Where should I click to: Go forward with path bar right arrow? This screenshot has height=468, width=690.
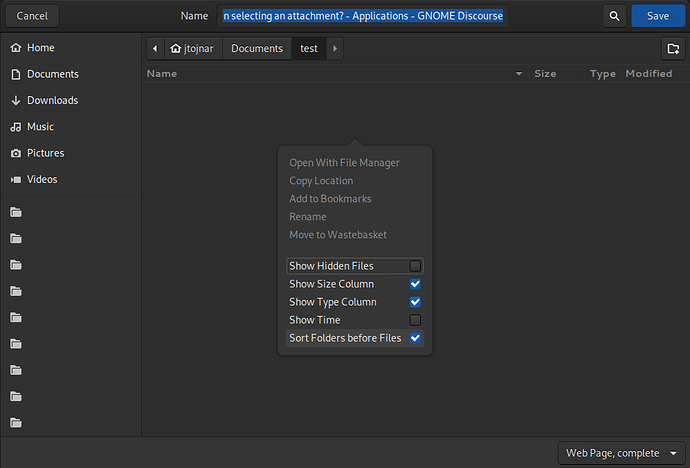pyautogui.click(x=335, y=48)
